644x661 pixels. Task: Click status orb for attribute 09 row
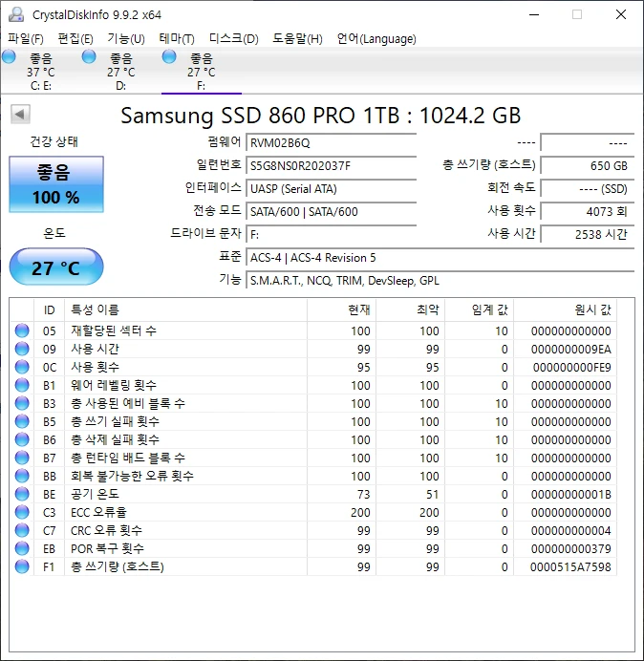[x=22, y=349]
